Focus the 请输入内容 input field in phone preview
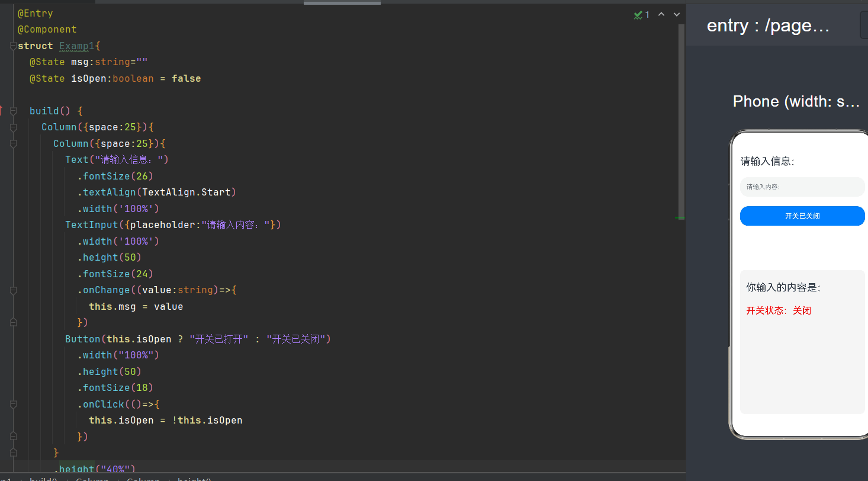Image resolution: width=868 pixels, height=481 pixels. (802, 187)
